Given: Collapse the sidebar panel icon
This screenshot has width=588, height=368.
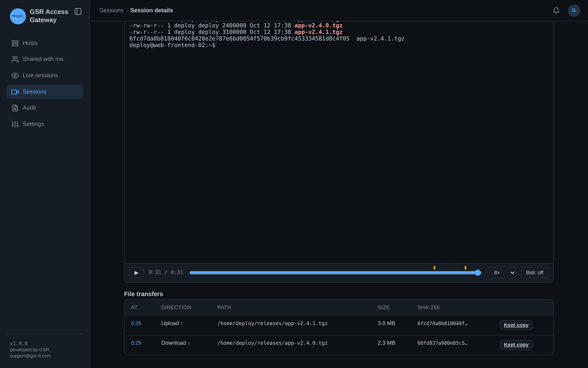Looking at the screenshot, I should 78,12.
